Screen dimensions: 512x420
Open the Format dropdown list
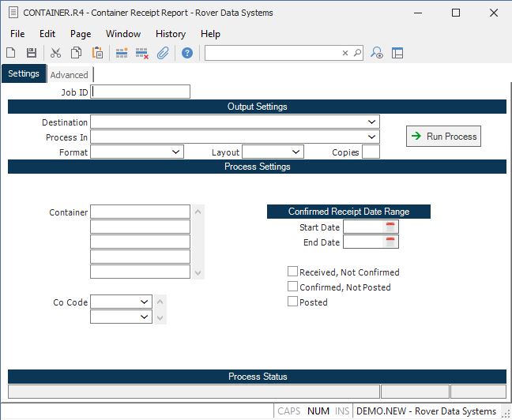(175, 152)
